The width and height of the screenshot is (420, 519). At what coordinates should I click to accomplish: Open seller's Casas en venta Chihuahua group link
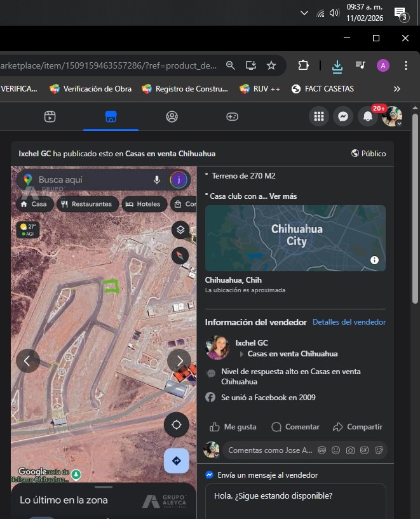[x=292, y=354]
